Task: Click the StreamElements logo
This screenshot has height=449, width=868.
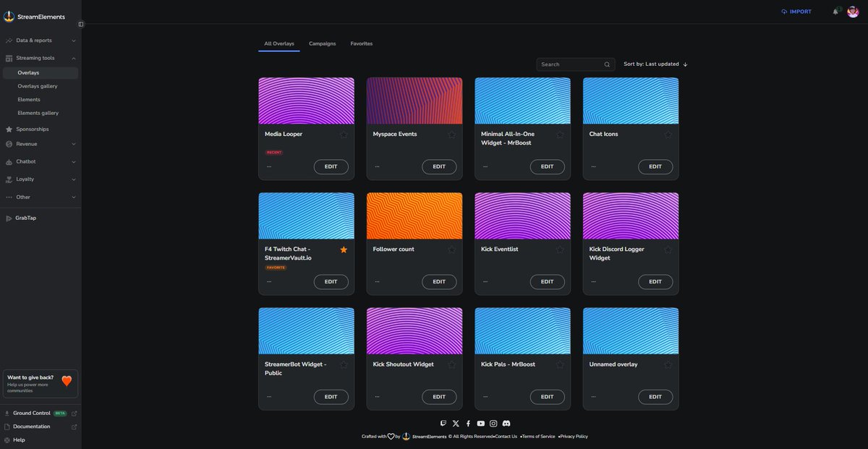Action: (x=34, y=17)
